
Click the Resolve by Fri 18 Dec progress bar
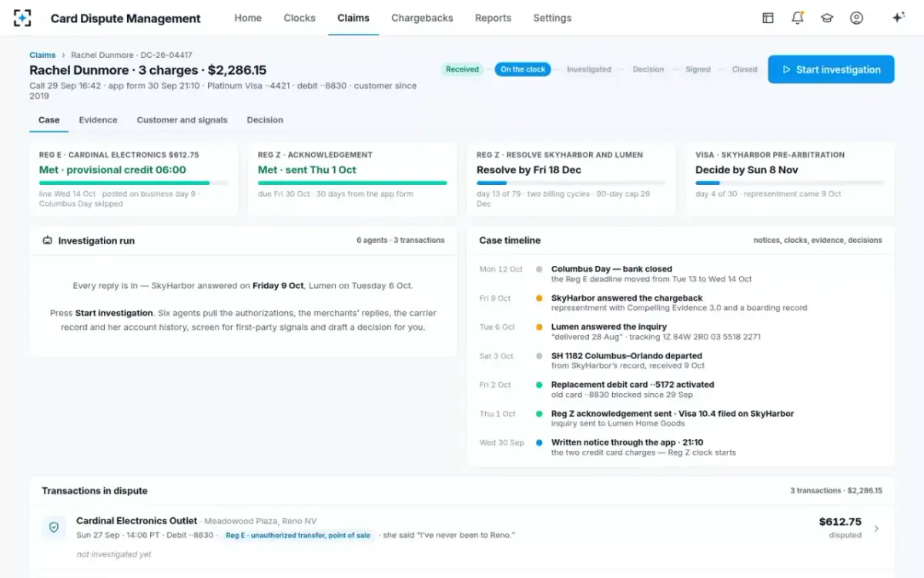(x=571, y=183)
